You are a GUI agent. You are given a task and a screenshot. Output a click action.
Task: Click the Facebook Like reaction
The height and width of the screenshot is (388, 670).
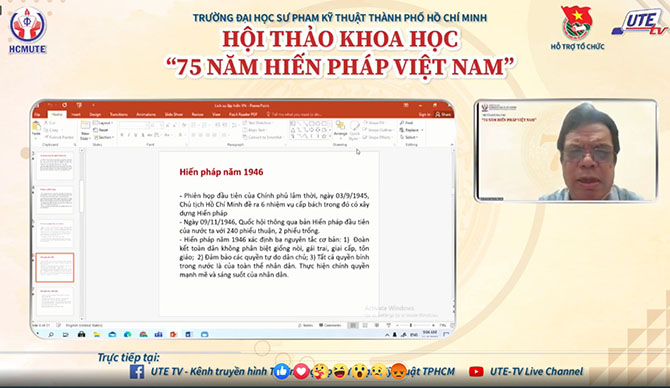click(281, 371)
